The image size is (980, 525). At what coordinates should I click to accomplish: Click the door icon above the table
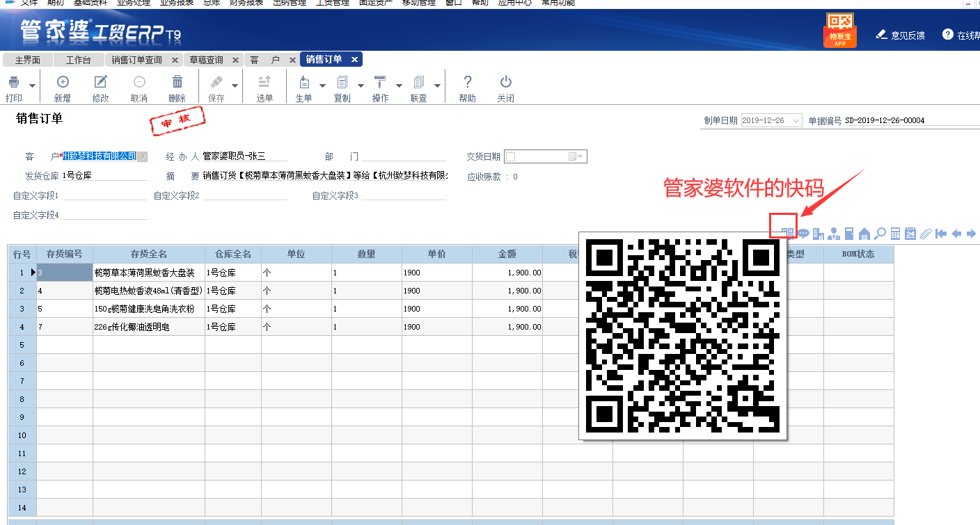pos(849,234)
